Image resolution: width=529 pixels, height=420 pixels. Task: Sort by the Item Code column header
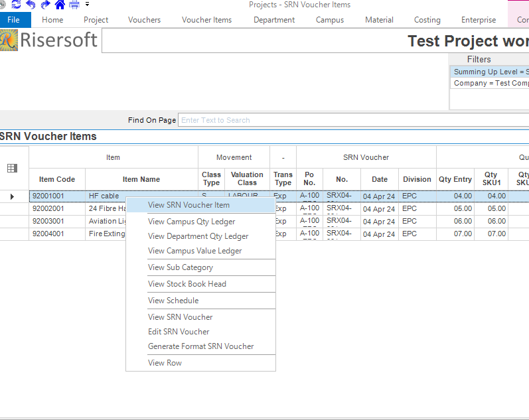[57, 179]
